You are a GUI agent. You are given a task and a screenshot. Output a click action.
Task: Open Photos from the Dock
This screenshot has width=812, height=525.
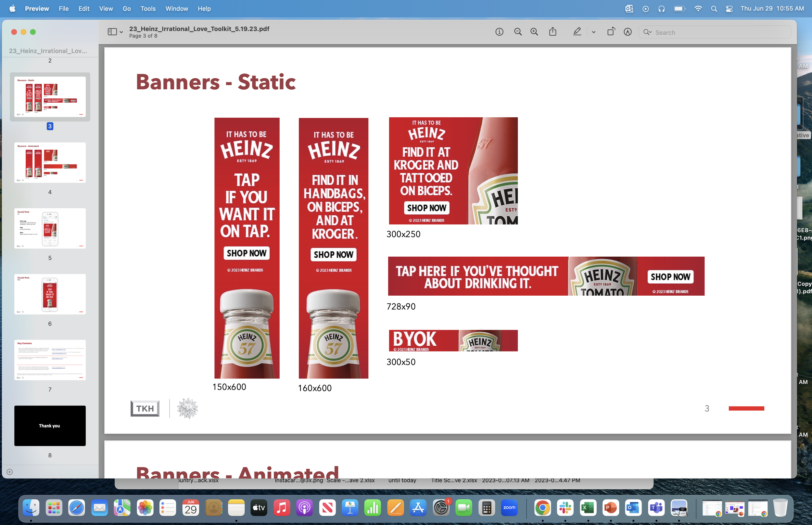pos(145,508)
